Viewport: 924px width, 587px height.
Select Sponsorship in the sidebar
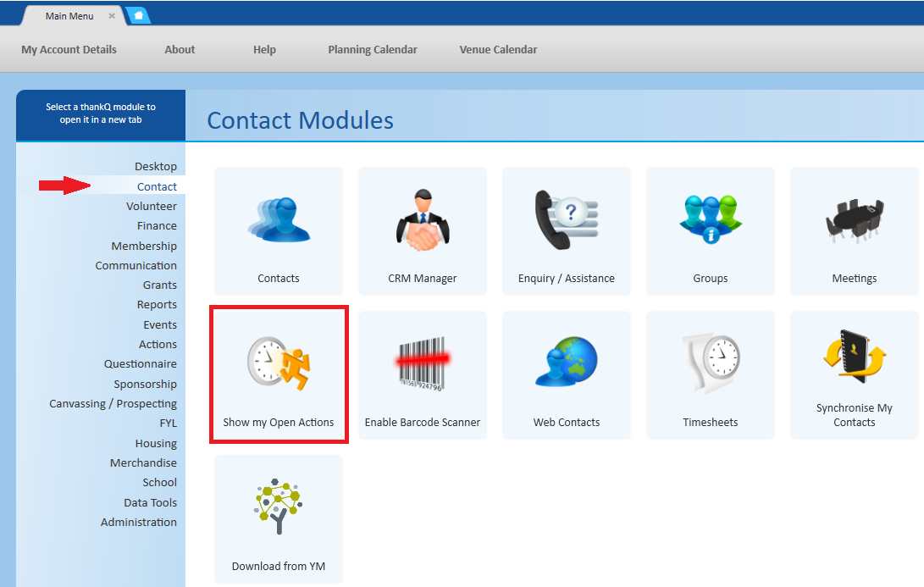pos(145,384)
